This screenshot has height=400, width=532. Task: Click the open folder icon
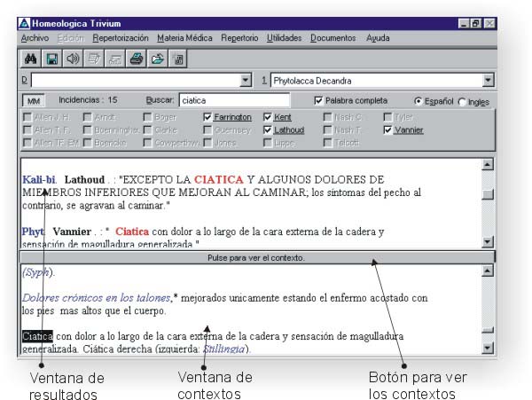[x=158, y=59]
